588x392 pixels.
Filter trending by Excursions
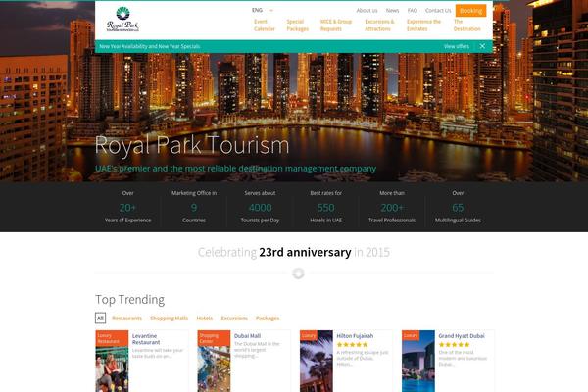(234, 318)
